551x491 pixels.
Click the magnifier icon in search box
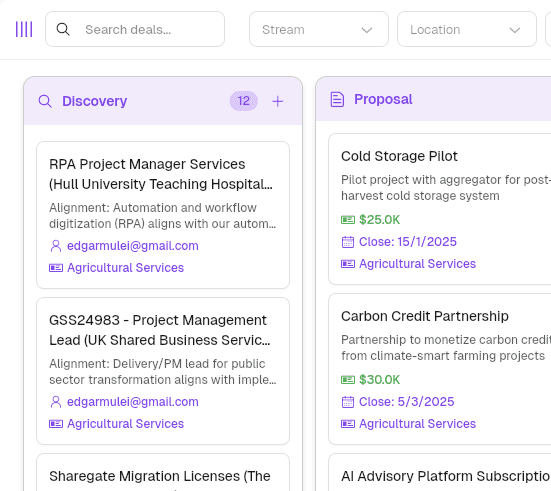[63, 29]
